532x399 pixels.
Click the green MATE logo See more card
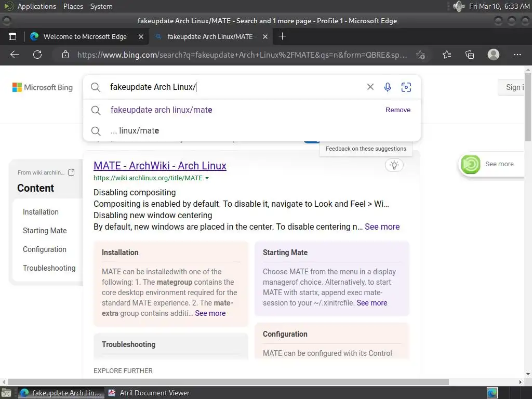coord(491,164)
